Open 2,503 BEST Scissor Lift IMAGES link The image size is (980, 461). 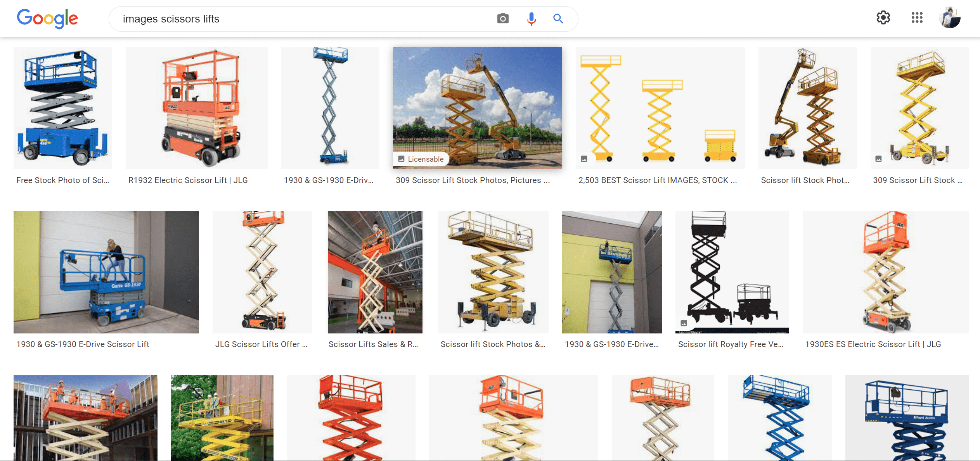point(657,180)
